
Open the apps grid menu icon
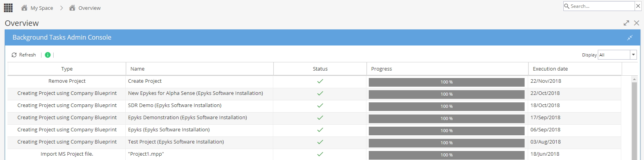(8, 8)
